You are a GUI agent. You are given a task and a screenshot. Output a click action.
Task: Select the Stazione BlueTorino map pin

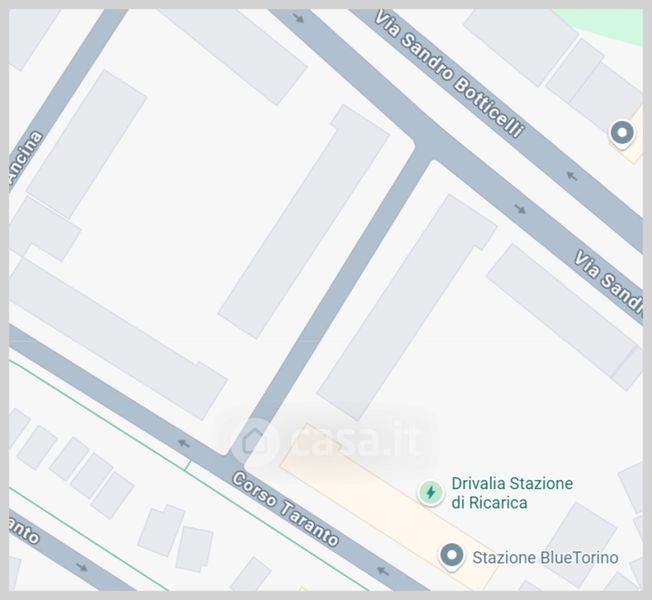click(x=452, y=556)
